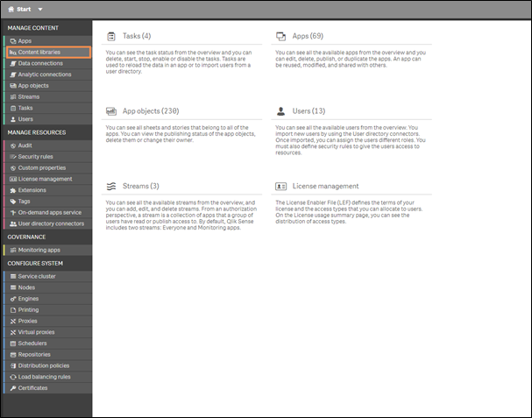The width and height of the screenshot is (532, 418).
Task: Open License management overview heading
Action: [x=325, y=187]
